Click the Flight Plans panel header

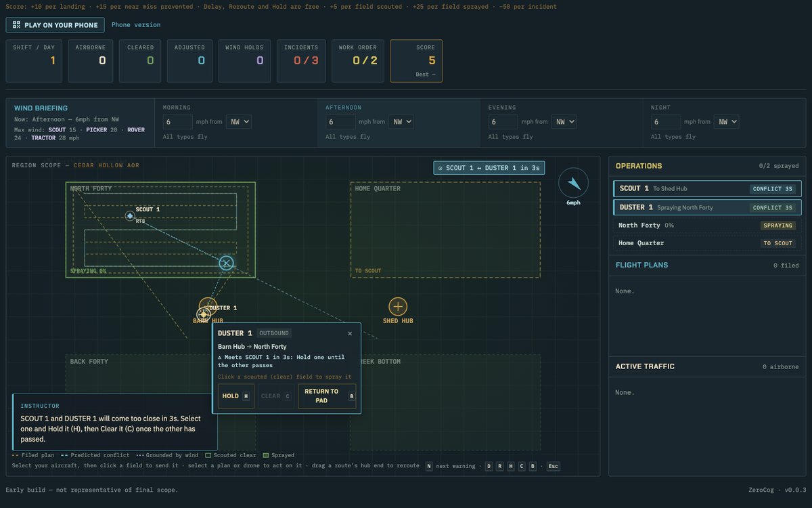click(x=707, y=265)
